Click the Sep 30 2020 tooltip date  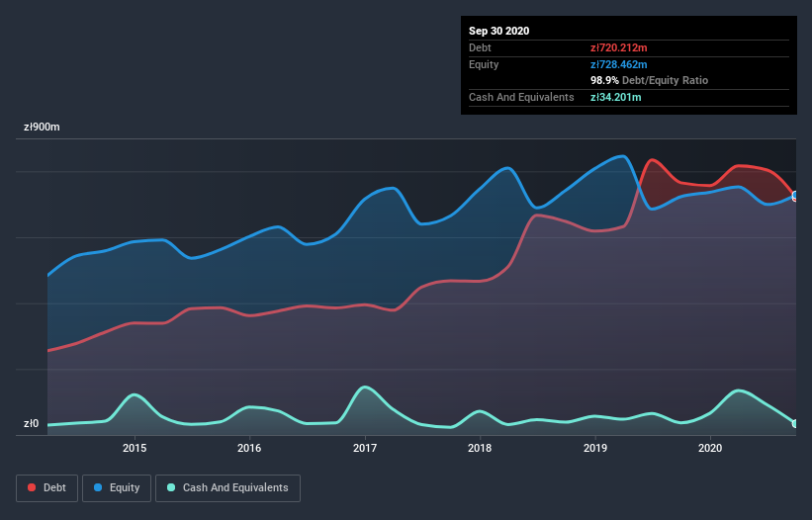pos(499,31)
